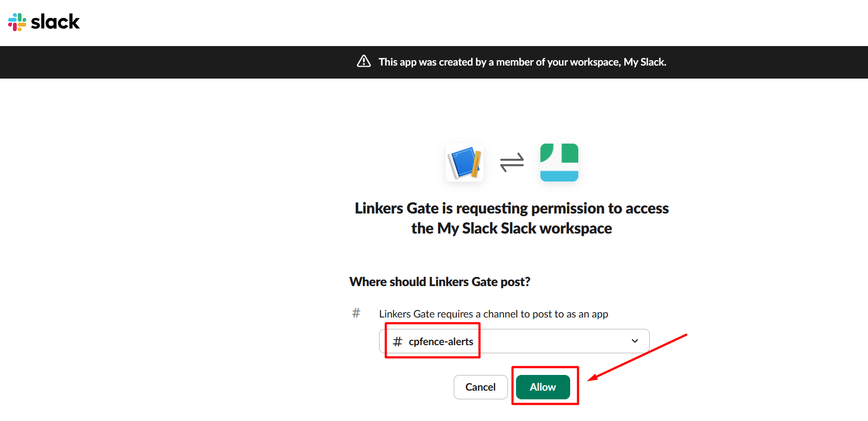Viewport: 868px width, 421px height.
Task: Click the two-way exchange arrows icon
Action: 512,162
